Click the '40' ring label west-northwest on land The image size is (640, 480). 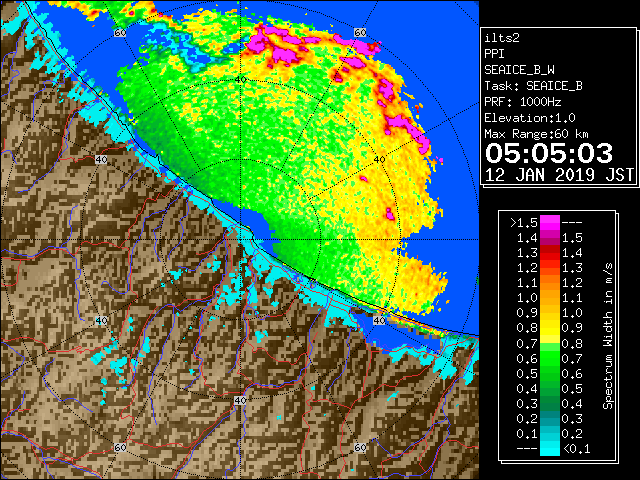pos(101,160)
